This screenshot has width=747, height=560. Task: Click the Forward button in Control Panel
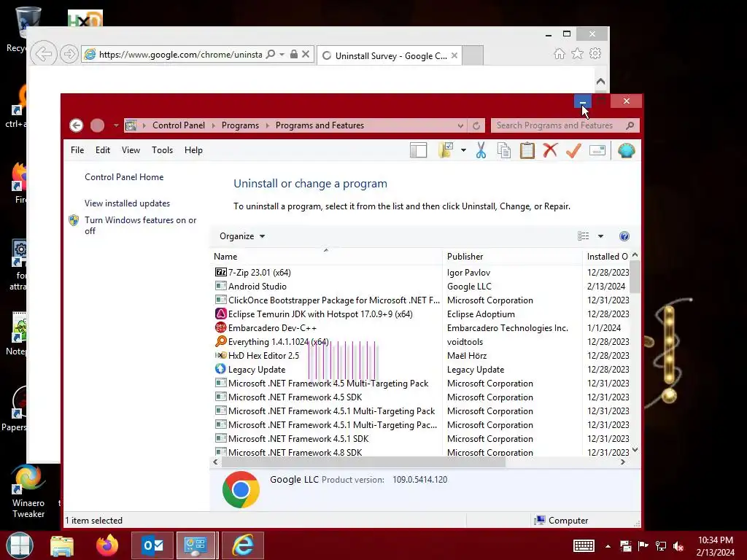point(97,125)
